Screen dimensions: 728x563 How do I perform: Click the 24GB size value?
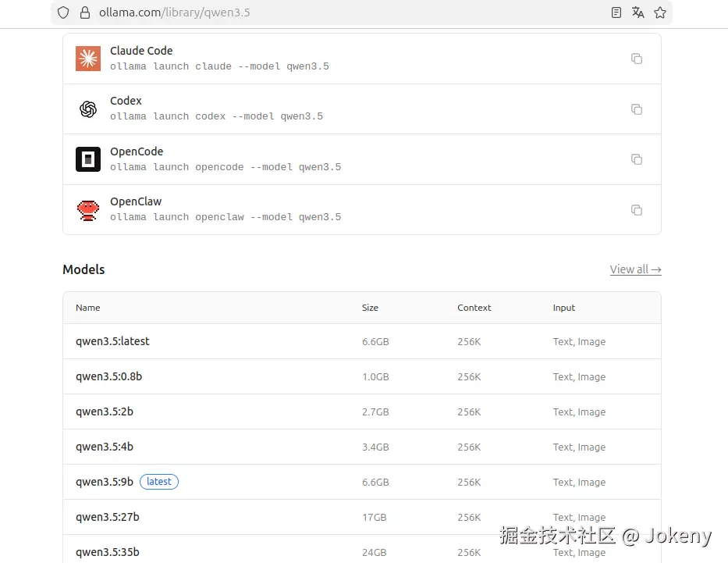tap(375, 553)
